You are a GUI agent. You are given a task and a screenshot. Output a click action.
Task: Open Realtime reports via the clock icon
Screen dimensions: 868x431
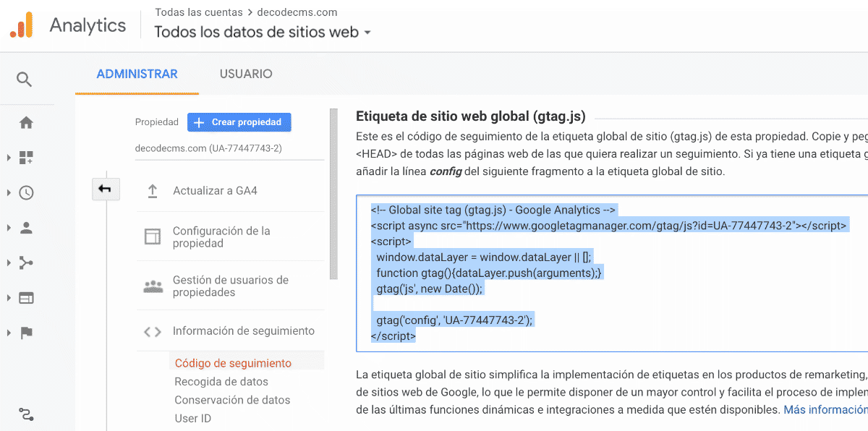26,192
